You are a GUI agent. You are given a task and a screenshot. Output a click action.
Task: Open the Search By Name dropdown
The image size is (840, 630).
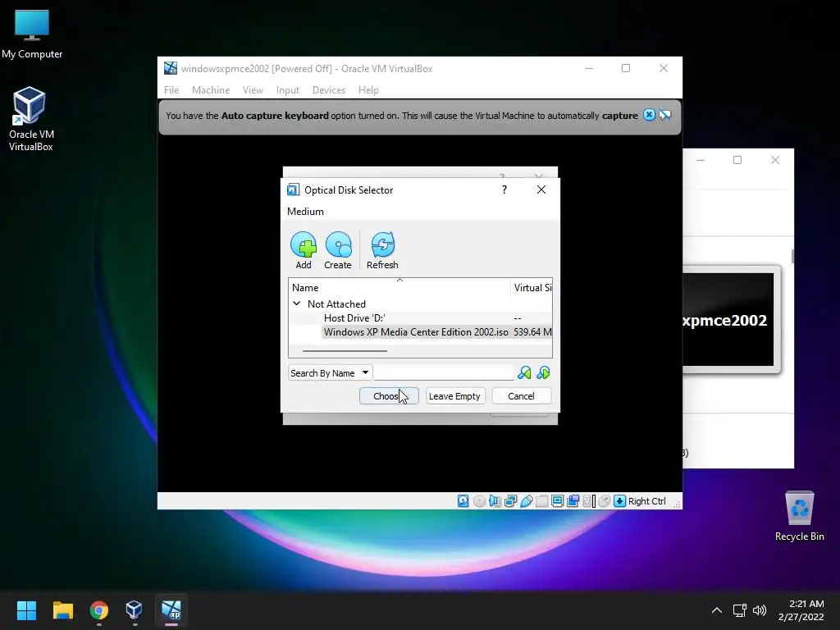[330, 373]
